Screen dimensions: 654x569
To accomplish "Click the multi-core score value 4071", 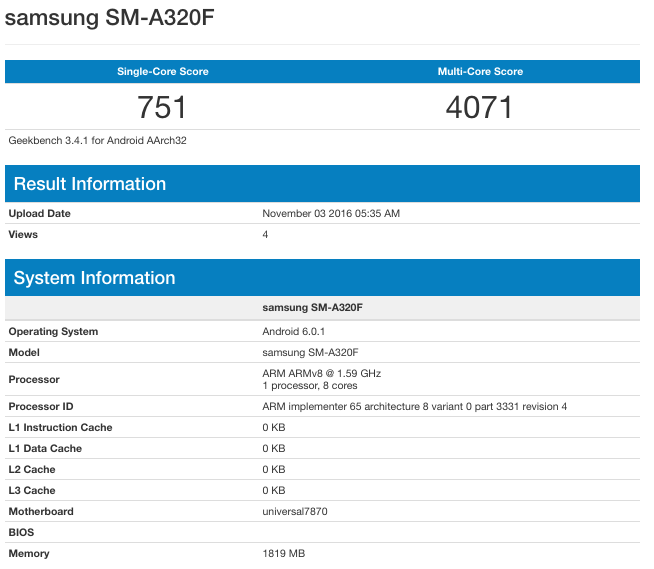I will coord(480,107).
